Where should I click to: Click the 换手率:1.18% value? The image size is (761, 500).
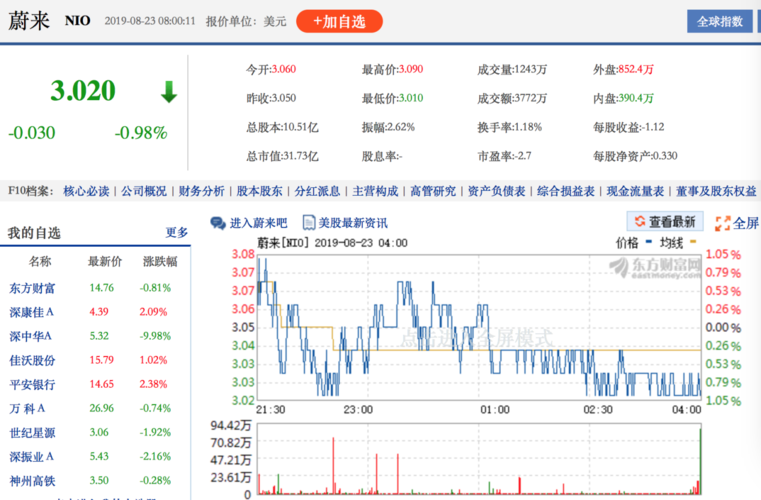point(509,127)
